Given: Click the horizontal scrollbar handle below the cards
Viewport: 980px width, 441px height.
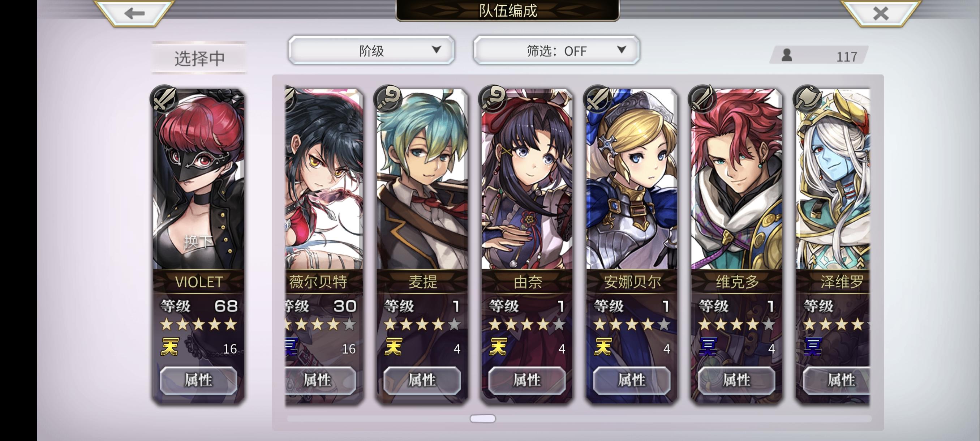Looking at the screenshot, I should tap(483, 419).
